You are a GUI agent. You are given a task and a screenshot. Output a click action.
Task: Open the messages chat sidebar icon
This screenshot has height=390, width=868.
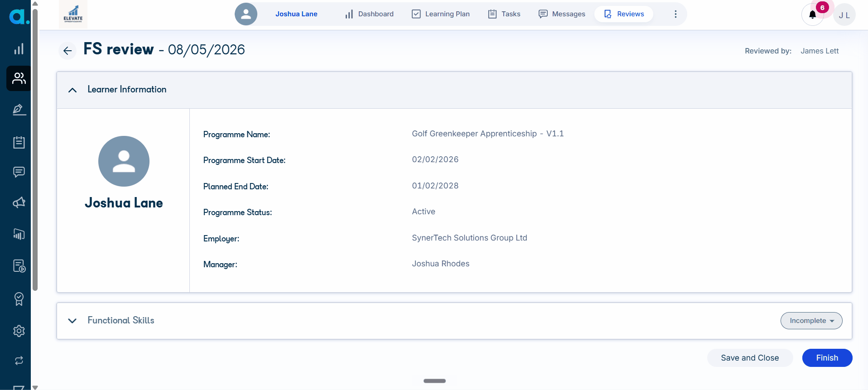point(19,172)
